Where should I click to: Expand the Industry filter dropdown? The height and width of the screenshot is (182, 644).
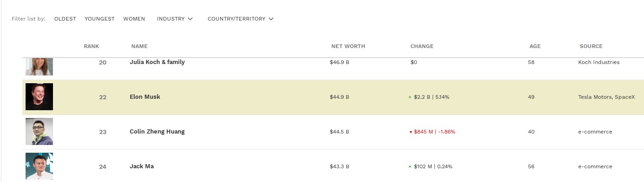pyautogui.click(x=175, y=19)
